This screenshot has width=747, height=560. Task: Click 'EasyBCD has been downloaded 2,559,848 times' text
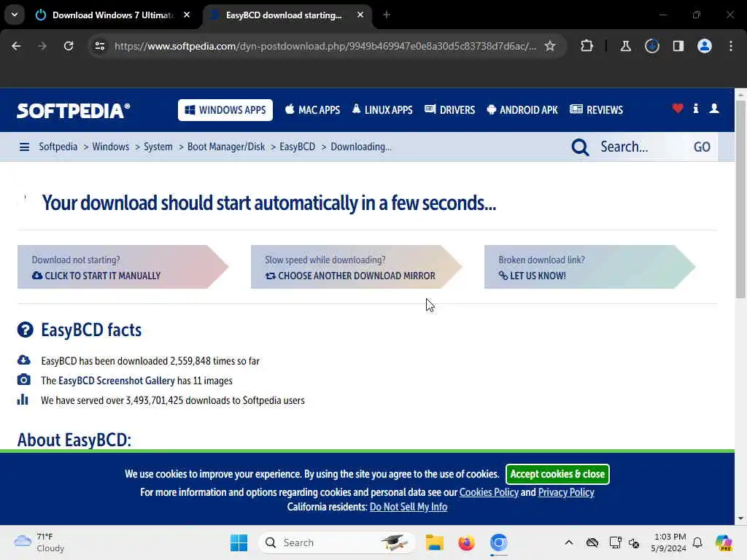pyautogui.click(x=150, y=361)
